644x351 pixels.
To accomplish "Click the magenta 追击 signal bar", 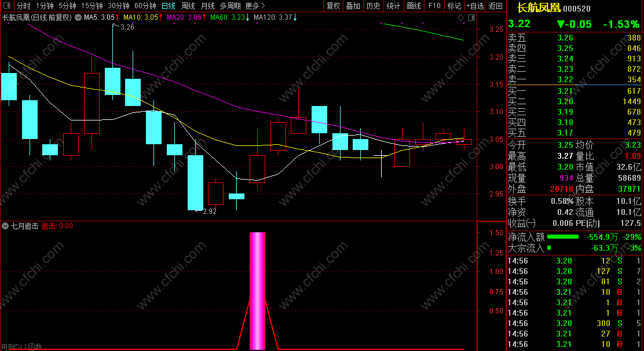I will coord(258,291).
